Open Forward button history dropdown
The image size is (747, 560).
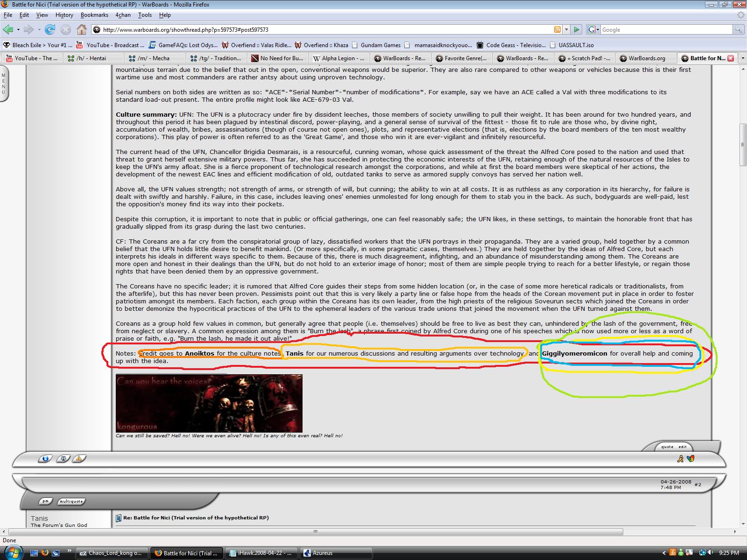39,30
